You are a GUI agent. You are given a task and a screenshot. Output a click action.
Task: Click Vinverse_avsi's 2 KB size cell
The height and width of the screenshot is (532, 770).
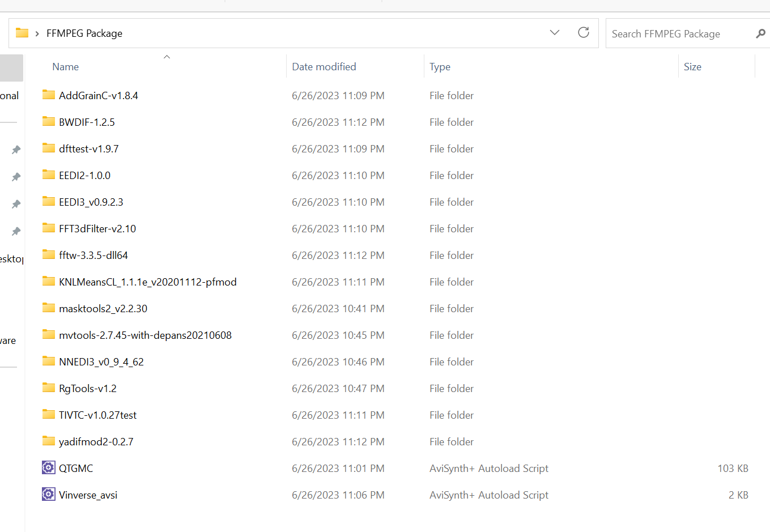tap(738, 495)
